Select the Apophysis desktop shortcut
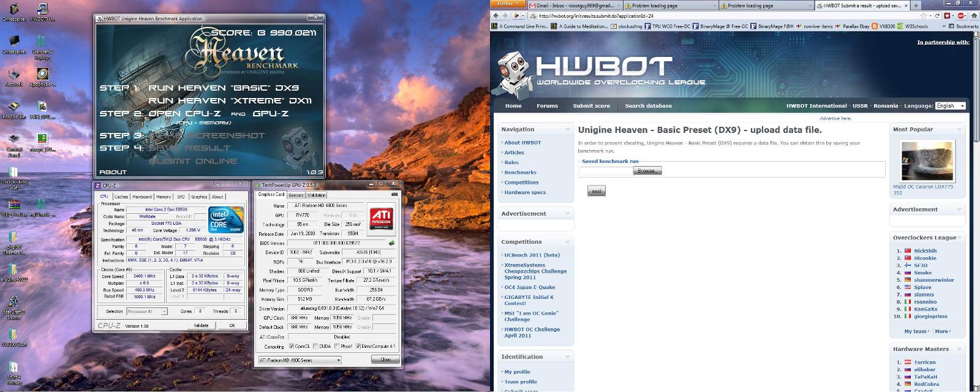The width and height of the screenshot is (980, 392). 42,77
